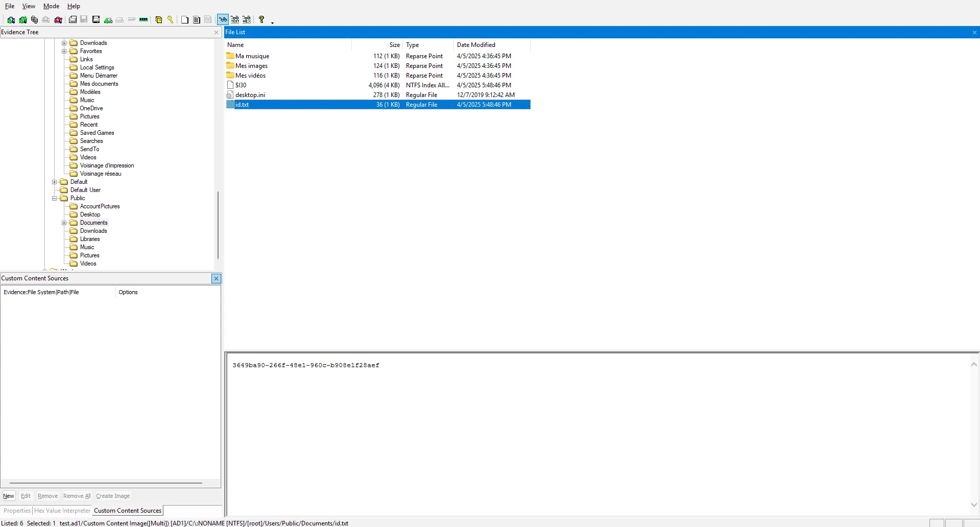The image size is (980, 527).
Task: Open Image Mounting from the toolbar
Action: click(34, 20)
